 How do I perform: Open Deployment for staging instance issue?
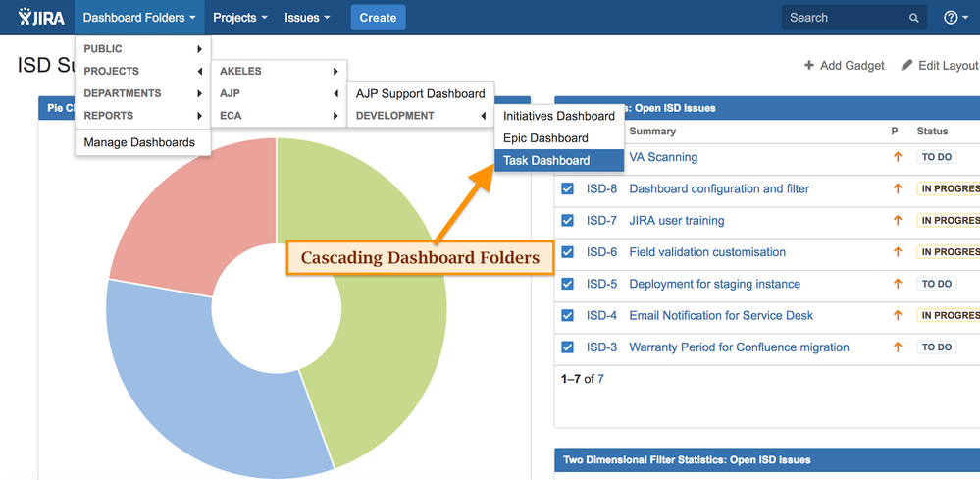click(715, 284)
